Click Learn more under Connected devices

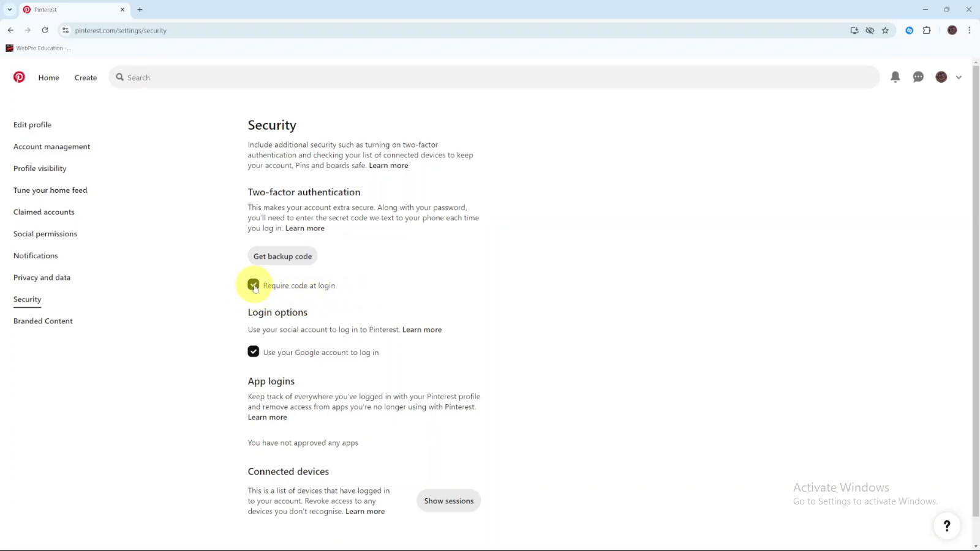(365, 511)
